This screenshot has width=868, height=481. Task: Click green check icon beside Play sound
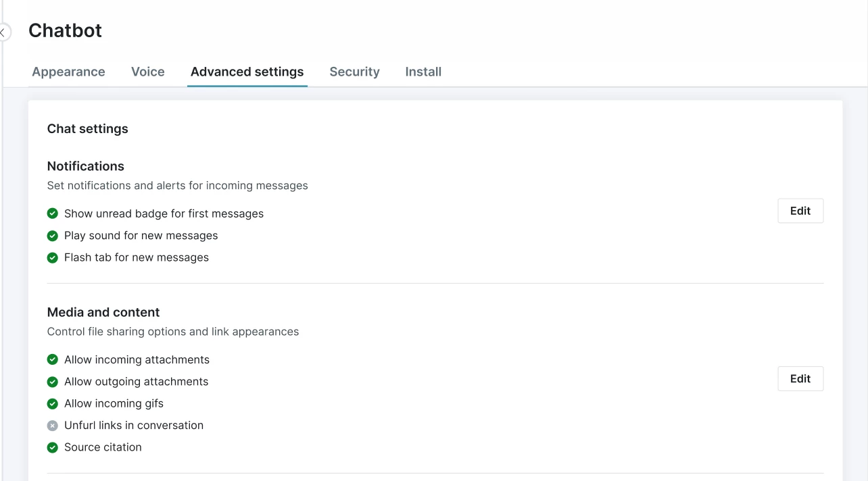(x=53, y=236)
